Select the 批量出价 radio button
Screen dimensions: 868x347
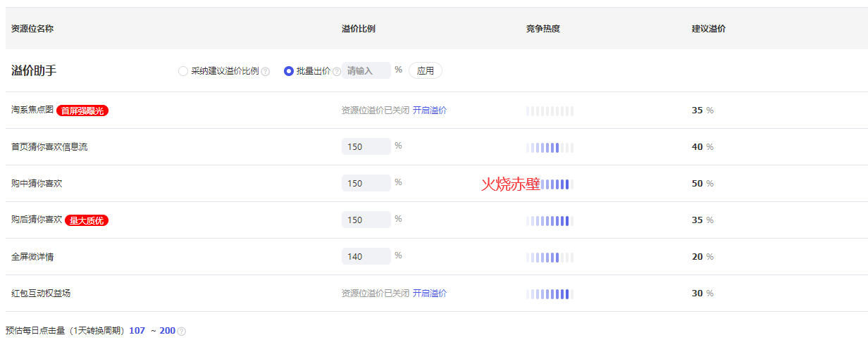[289, 71]
